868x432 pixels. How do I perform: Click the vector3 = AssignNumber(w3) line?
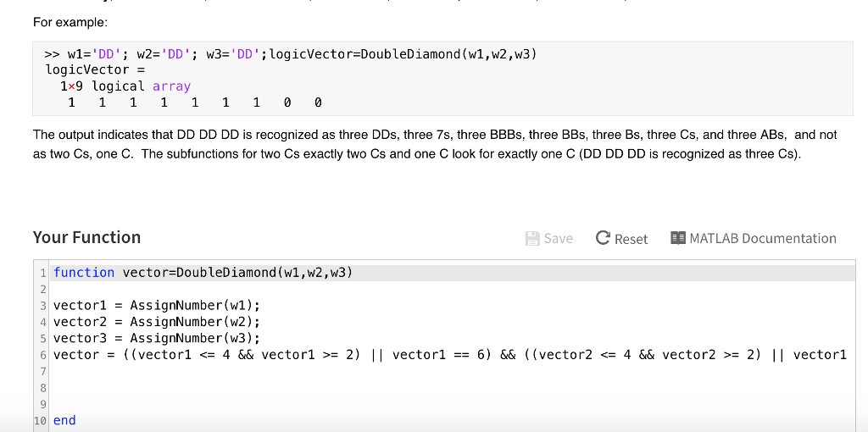(x=157, y=338)
